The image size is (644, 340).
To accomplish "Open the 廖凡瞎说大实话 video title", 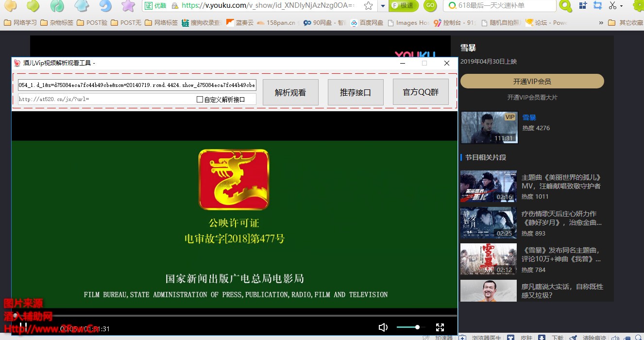I will (561, 291).
